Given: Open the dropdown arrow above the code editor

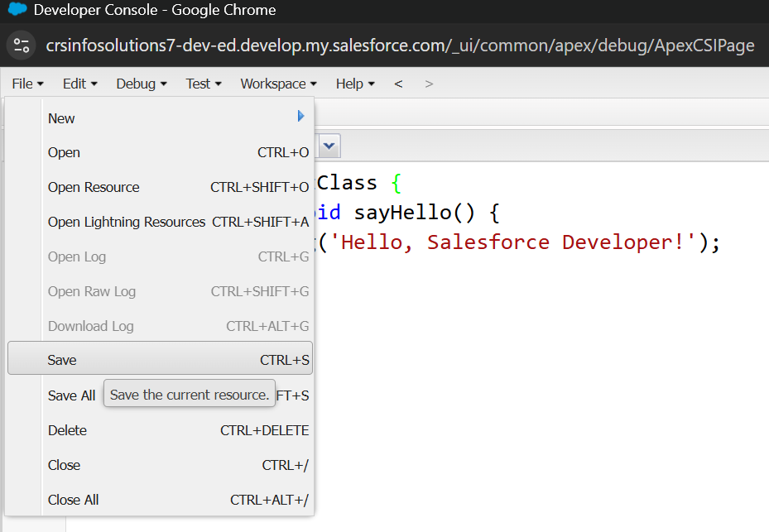Looking at the screenshot, I should click(x=329, y=146).
